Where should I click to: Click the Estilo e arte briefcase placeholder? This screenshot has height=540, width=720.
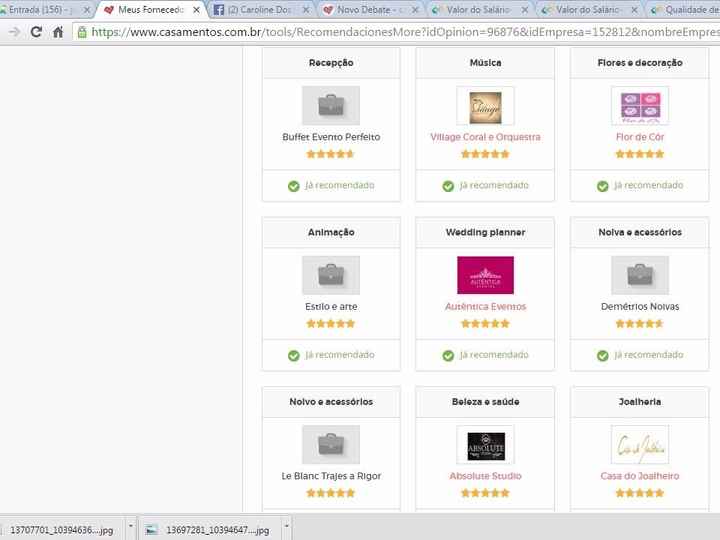click(331, 275)
